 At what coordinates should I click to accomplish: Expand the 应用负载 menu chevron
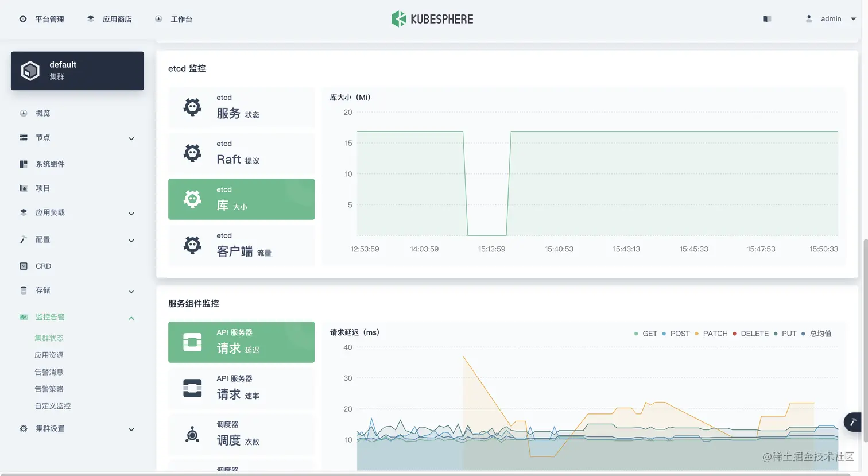tap(131, 214)
